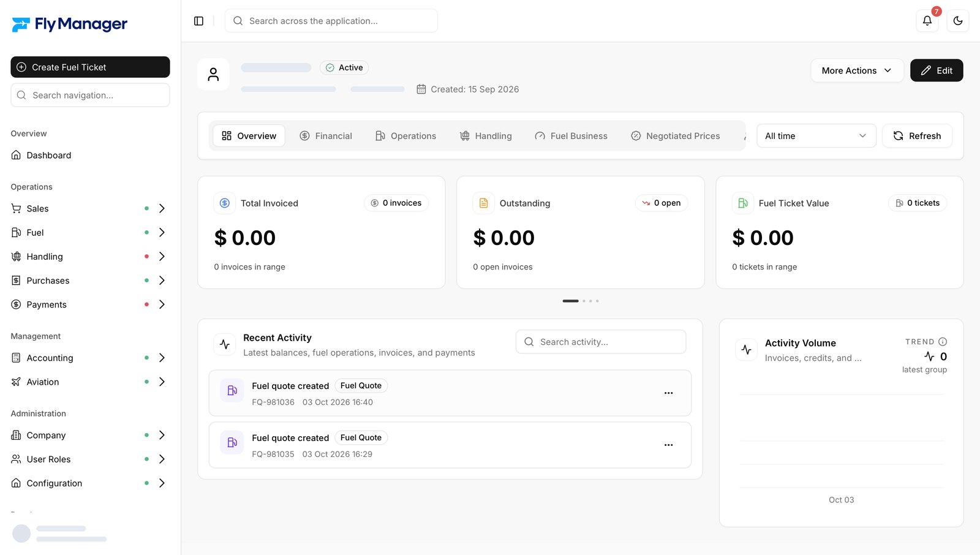Click the FlyManager logo
Screen dimensions: 980x555
[x=69, y=25]
